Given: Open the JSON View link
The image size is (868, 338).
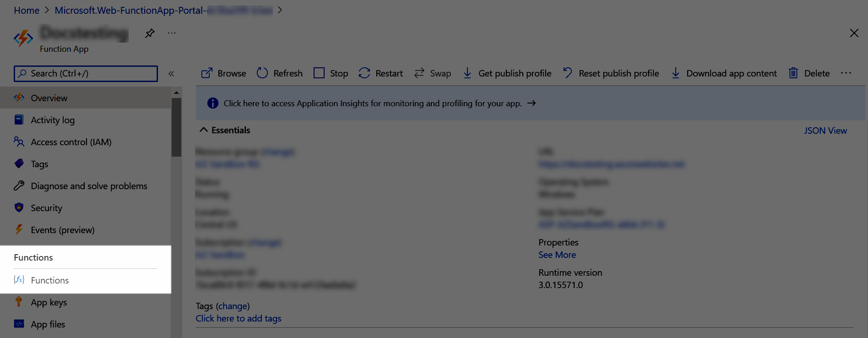Looking at the screenshot, I should click(x=825, y=131).
